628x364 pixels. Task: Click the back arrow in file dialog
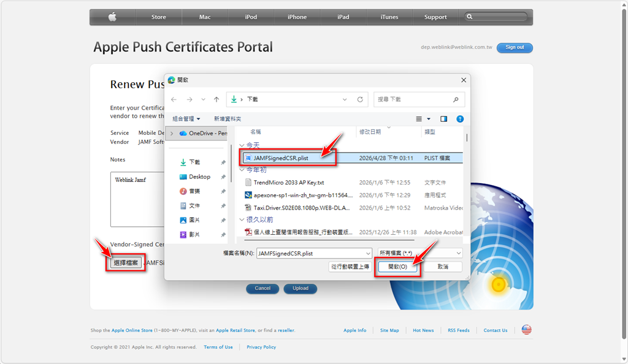pyautogui.click(x=174, y=99)
